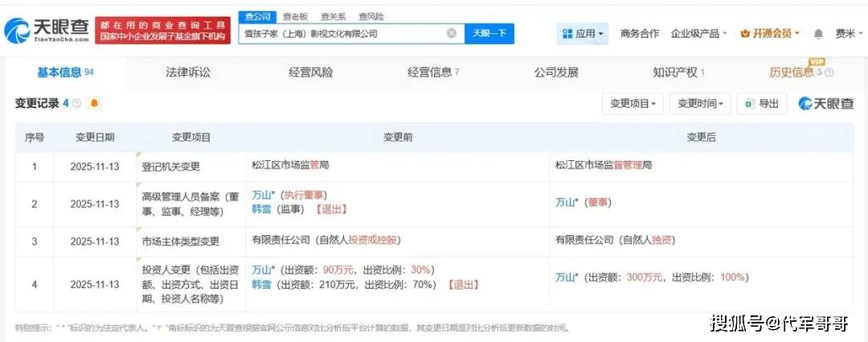Image resolution: width=868 pixels, height=342 pixels.
Task: Click the company name search input field
Action: [x=342, y=34]
